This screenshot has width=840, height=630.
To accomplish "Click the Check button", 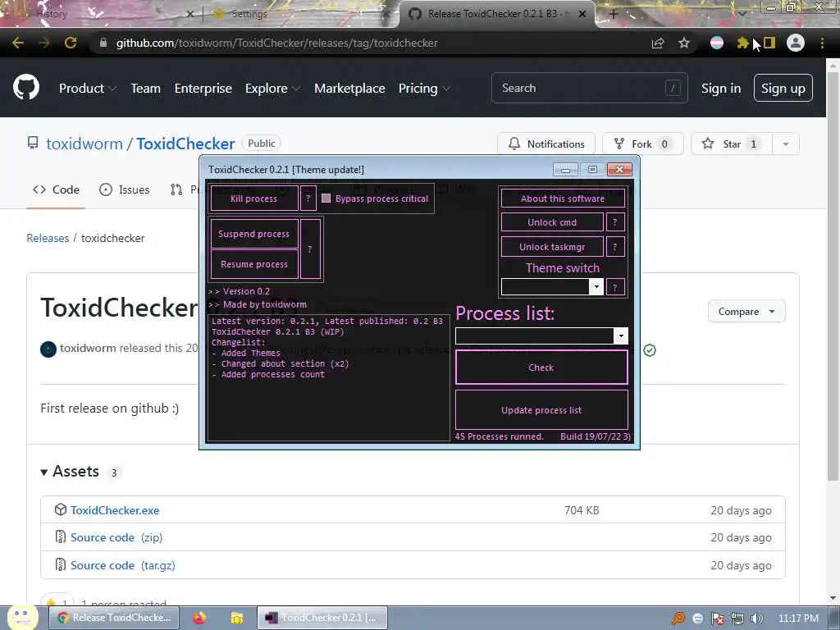I will pos(541,367).
